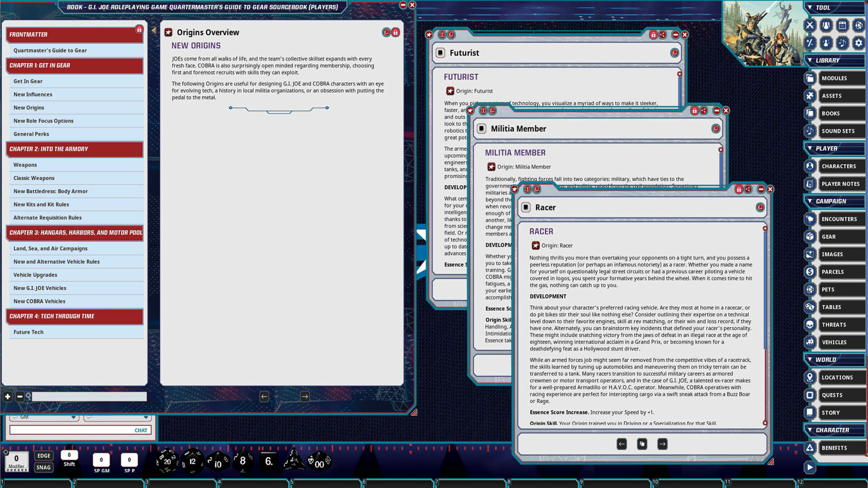Open the Options gear icon
The height and width of the screenshot is (488, 868).
coord(859,43)
